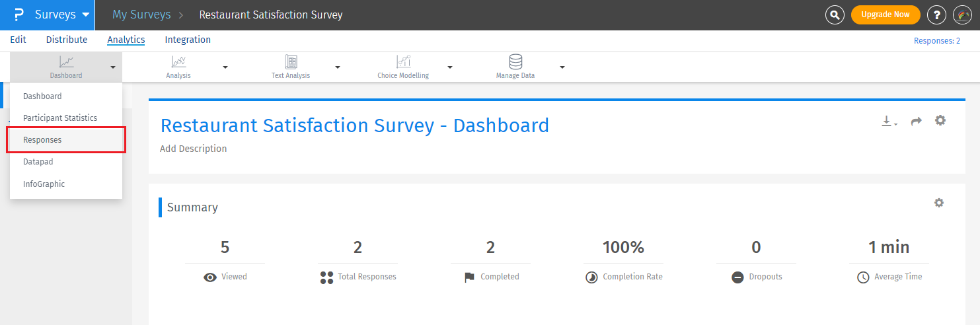The image size is (980, 325).
Task: Open the Choice Modelling icon
Action: pos(403,62)
